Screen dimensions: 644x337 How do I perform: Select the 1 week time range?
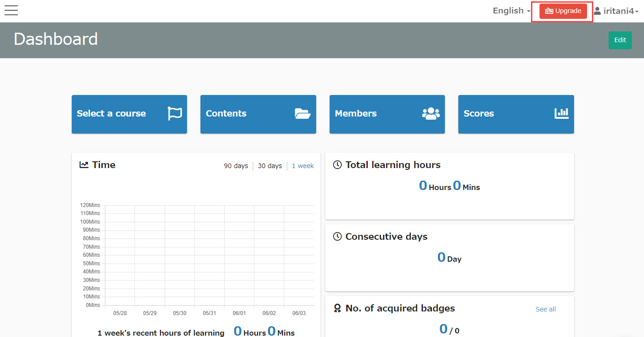pos(303,166)
